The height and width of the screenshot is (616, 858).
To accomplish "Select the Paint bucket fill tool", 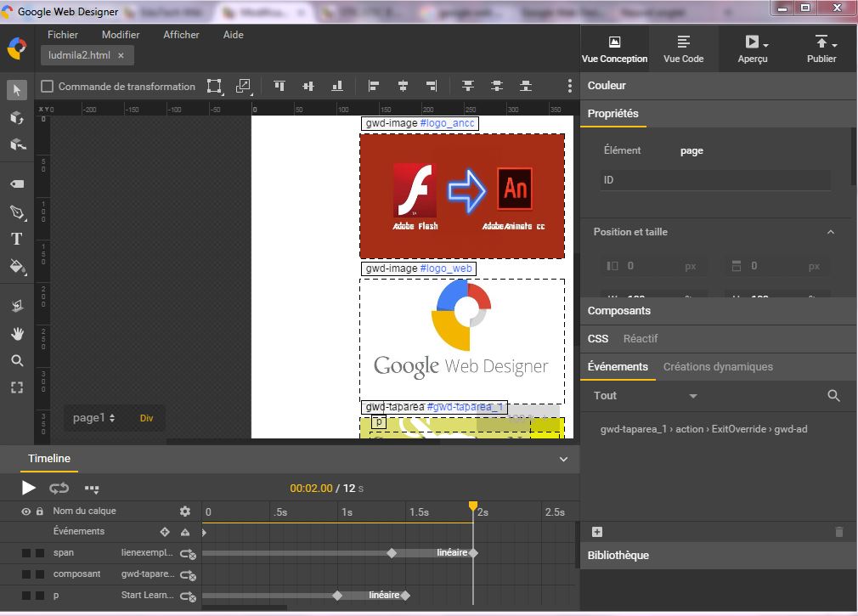I will click(17, 267).
